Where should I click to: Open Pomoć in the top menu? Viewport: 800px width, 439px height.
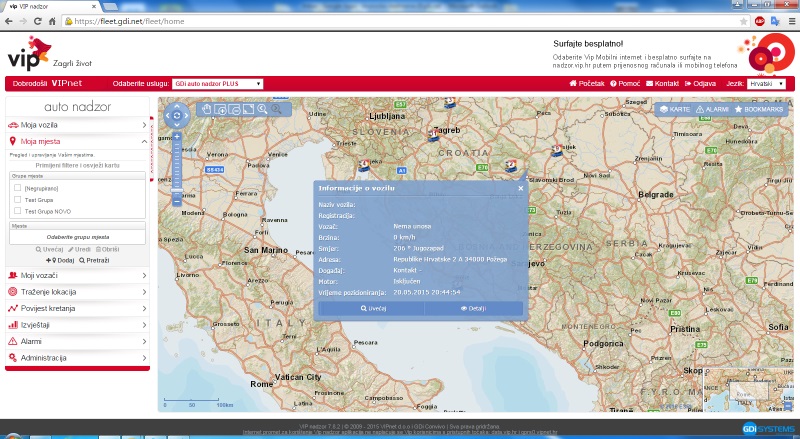(624, 84)
